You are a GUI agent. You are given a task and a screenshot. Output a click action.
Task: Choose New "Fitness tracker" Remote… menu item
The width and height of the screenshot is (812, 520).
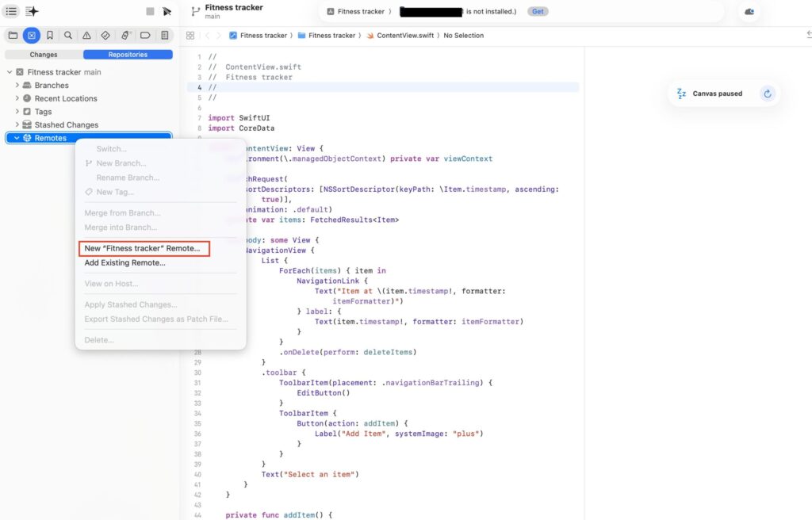143,248
